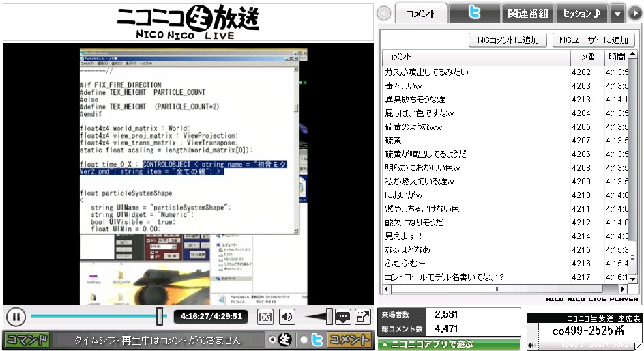Open the green コマンド command button

coord(27,340)
